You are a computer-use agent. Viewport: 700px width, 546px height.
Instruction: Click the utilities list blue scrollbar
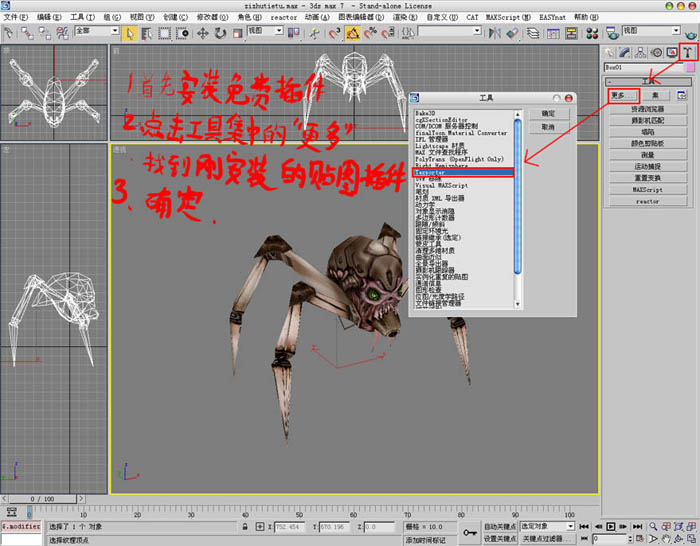click(x=517, y=196)
